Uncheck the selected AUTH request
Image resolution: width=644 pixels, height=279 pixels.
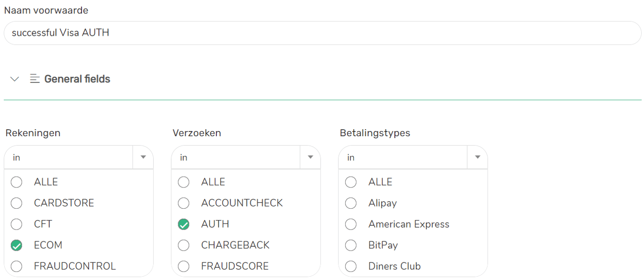[184, 224]
